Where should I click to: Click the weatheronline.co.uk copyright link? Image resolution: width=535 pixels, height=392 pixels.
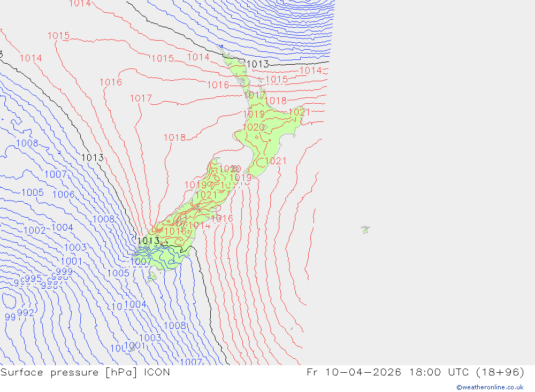[x=490, y=387]
